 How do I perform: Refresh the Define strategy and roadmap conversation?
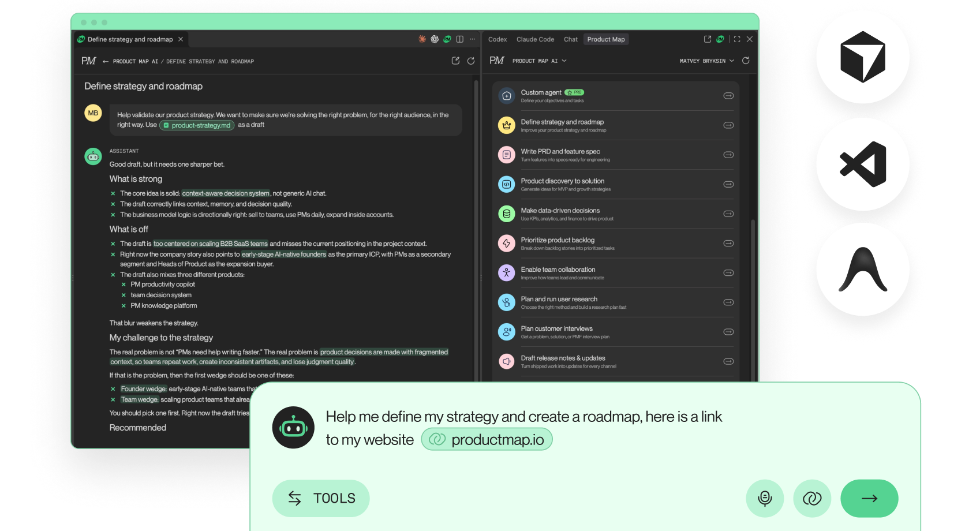click(x=471, y=61)
